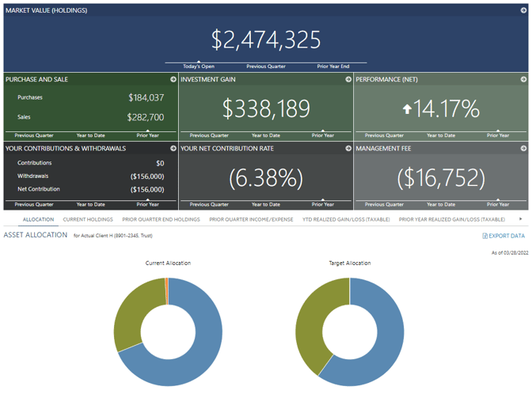Open Purchase and Sale detail arrow icon

coord(173,79)
